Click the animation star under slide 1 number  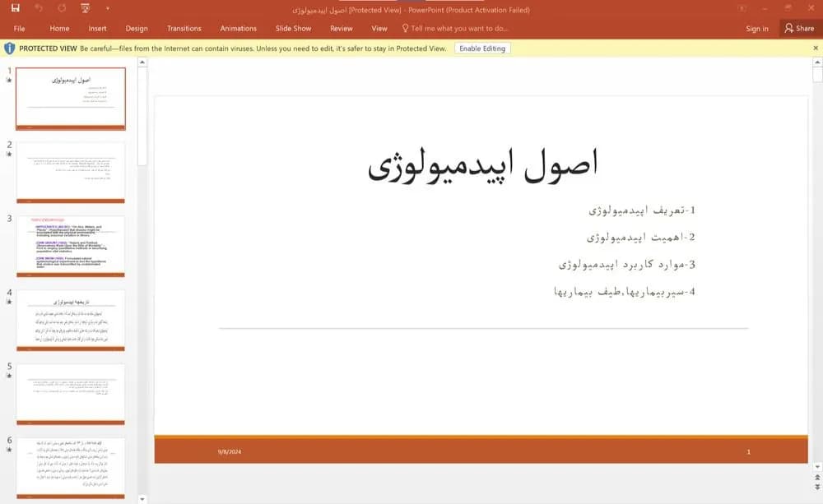point(9,81)
